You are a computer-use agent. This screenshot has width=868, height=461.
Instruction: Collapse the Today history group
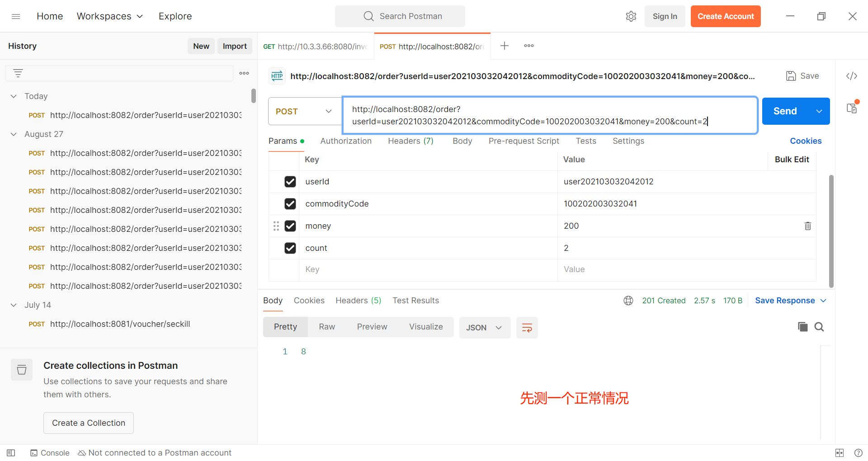click(x=14, y=96)
